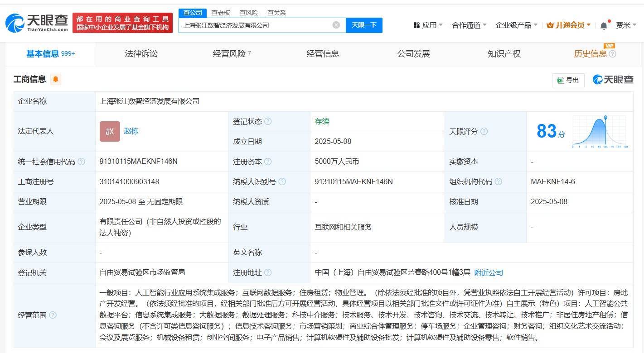
Task: Switch to the 法律诉讼 tab
Action: [141, 53]
